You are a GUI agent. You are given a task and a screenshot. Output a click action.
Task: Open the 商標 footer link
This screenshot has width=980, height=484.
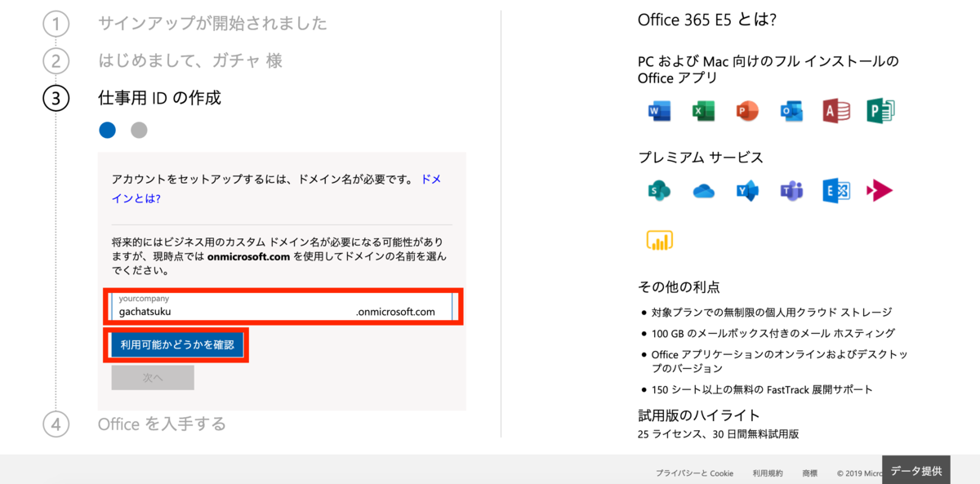(x=810, y=473)
